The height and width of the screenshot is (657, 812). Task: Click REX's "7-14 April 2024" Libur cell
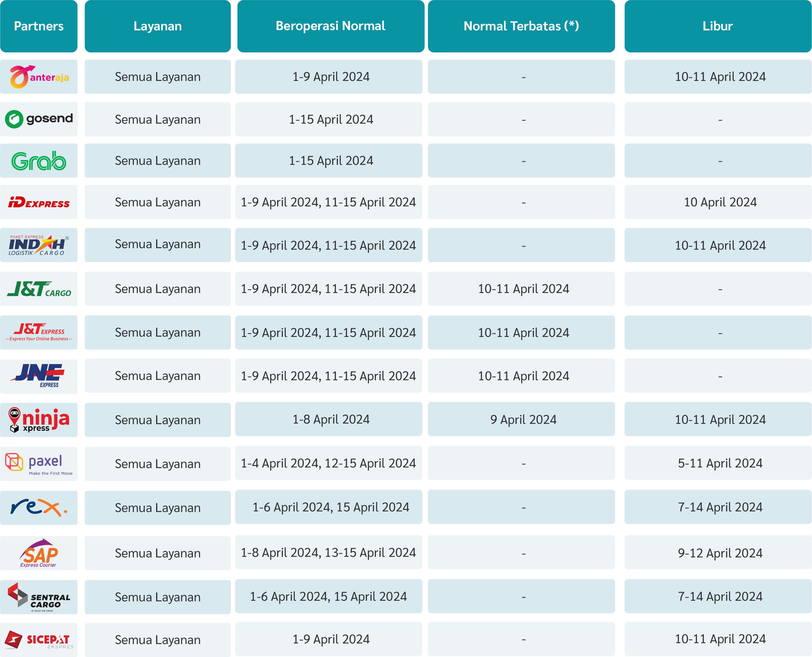(x=718, y=507)
